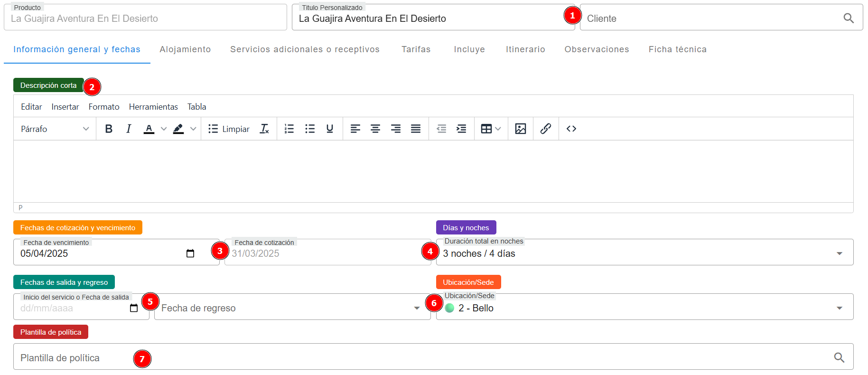Viewport: 868px width, 375px height.
Task: Toggle the bullet list button
Action: point(310,129)
